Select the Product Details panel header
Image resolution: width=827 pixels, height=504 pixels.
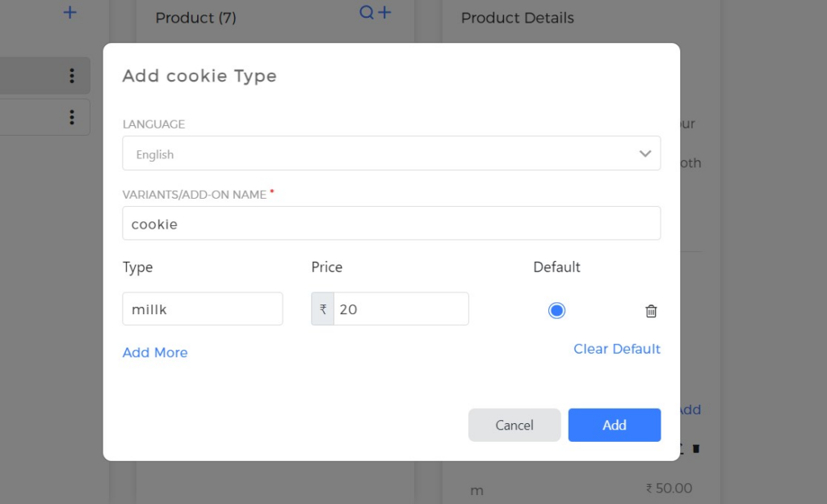click(517, 17)
